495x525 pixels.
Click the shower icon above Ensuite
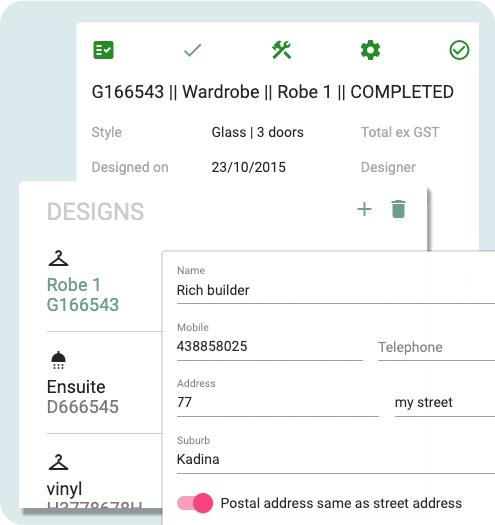tap(58, 360)
